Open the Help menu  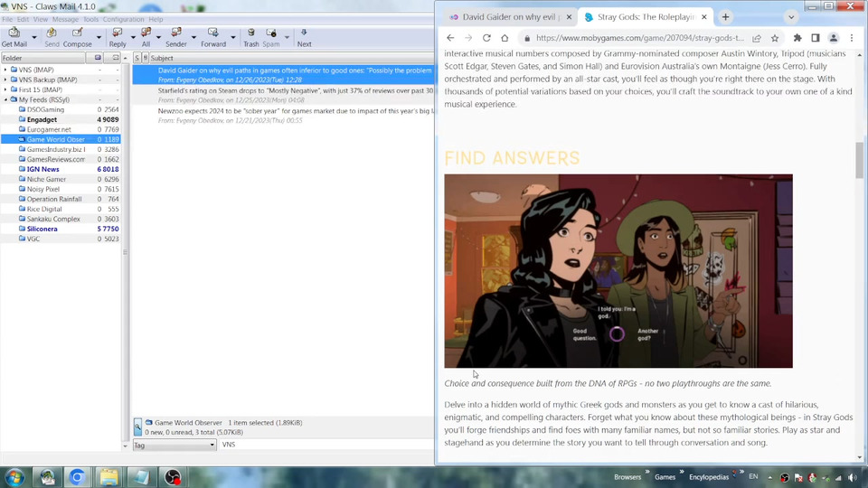tap(156, 19)
